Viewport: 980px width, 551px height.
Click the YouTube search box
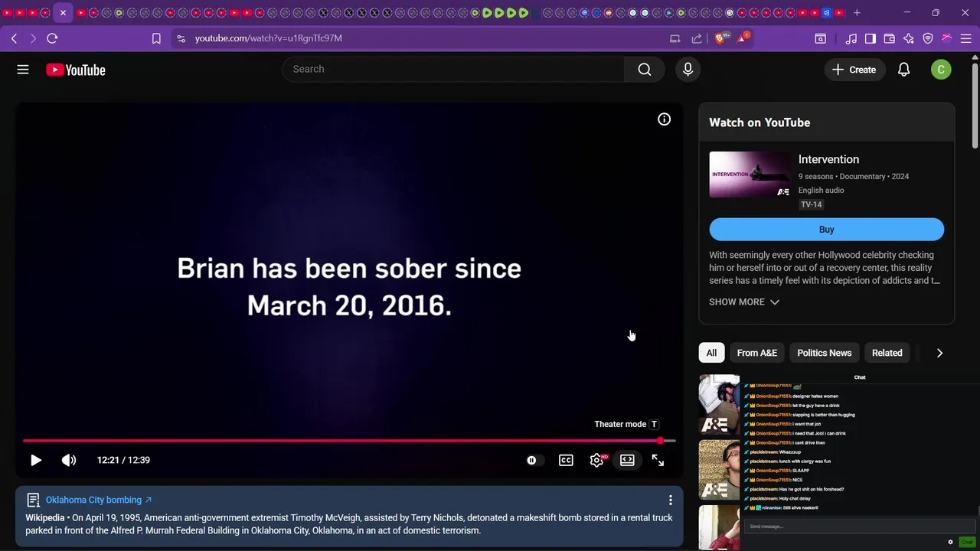point(453,69)
